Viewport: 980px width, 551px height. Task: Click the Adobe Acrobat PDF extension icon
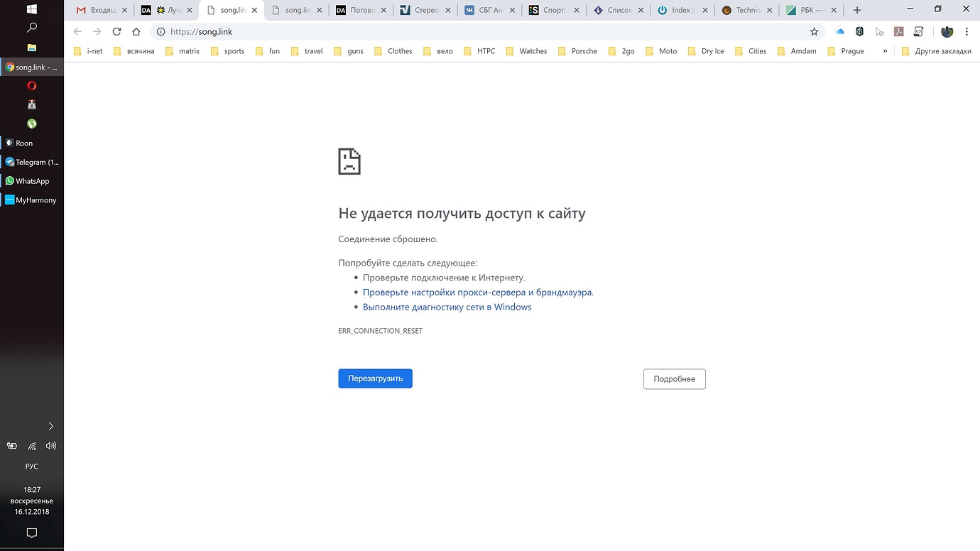tap(898, 32)
